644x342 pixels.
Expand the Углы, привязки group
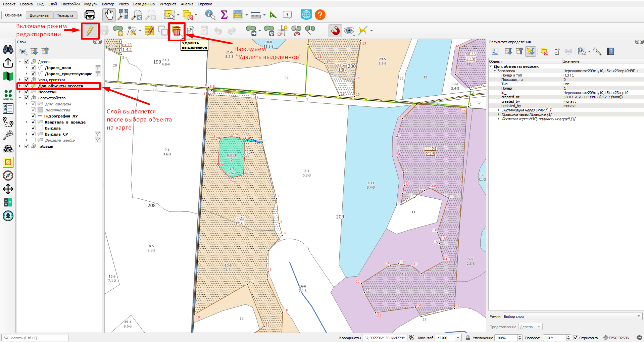click(x=20, y=80)
